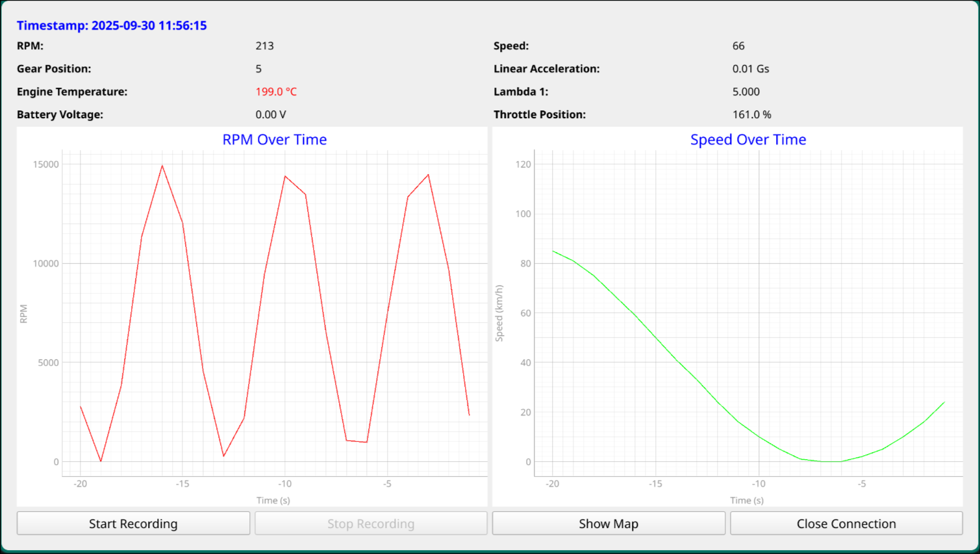Click the 15000 tick on RPM axis

pyautogui.click(x=46, y=164)
